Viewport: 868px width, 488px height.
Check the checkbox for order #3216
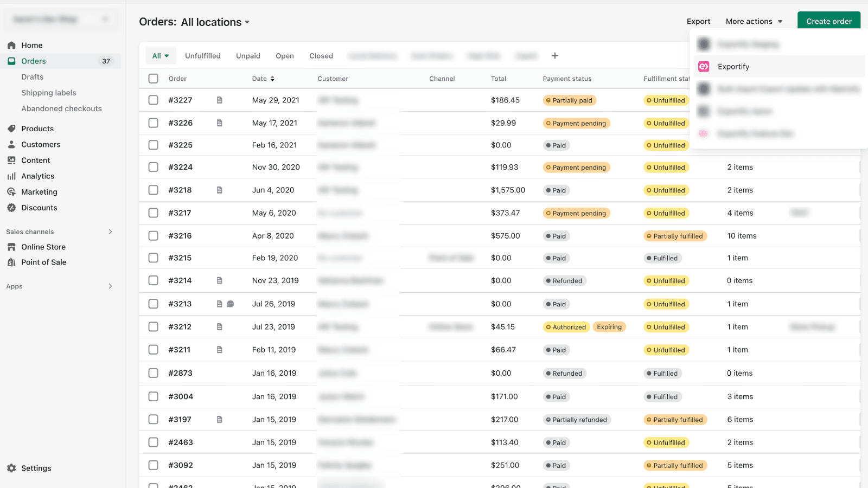[153, 235]
